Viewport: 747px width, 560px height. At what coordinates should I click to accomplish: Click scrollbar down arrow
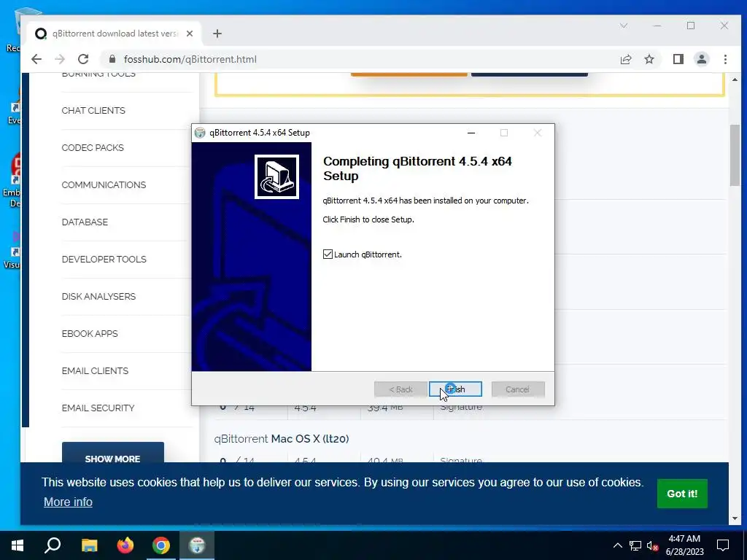tap(735, 518)
